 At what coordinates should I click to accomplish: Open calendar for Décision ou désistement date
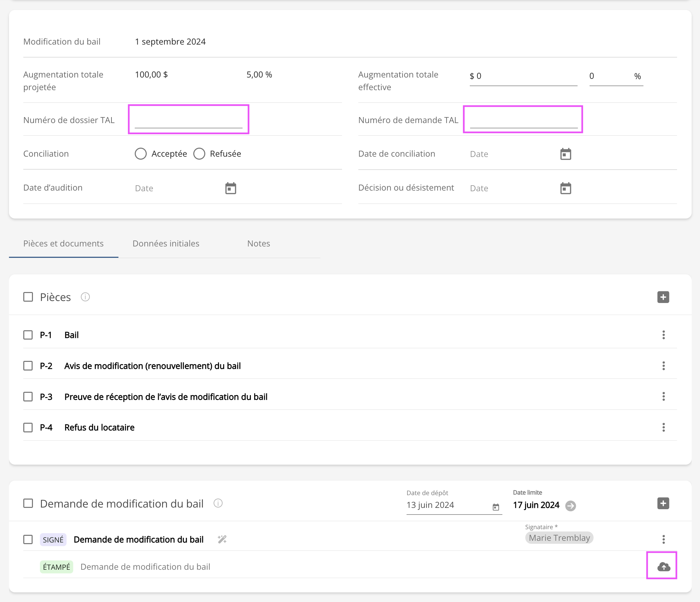click(565, 188)
